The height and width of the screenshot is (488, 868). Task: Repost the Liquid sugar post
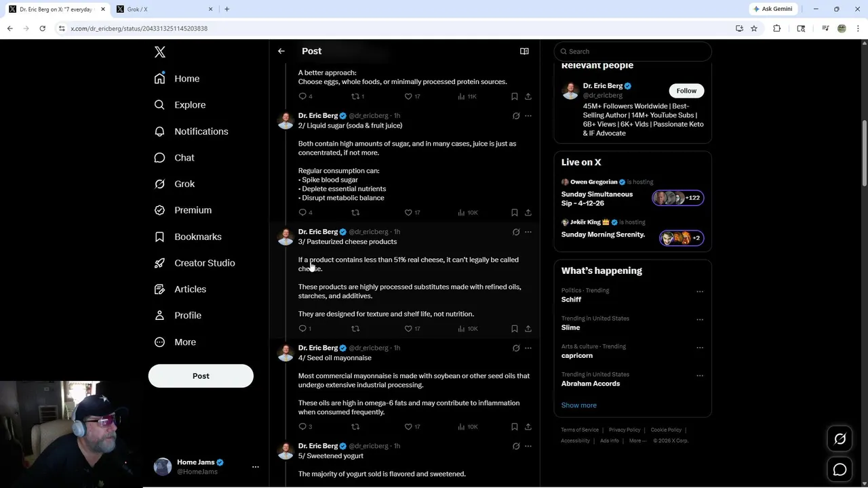pos(355,213)
